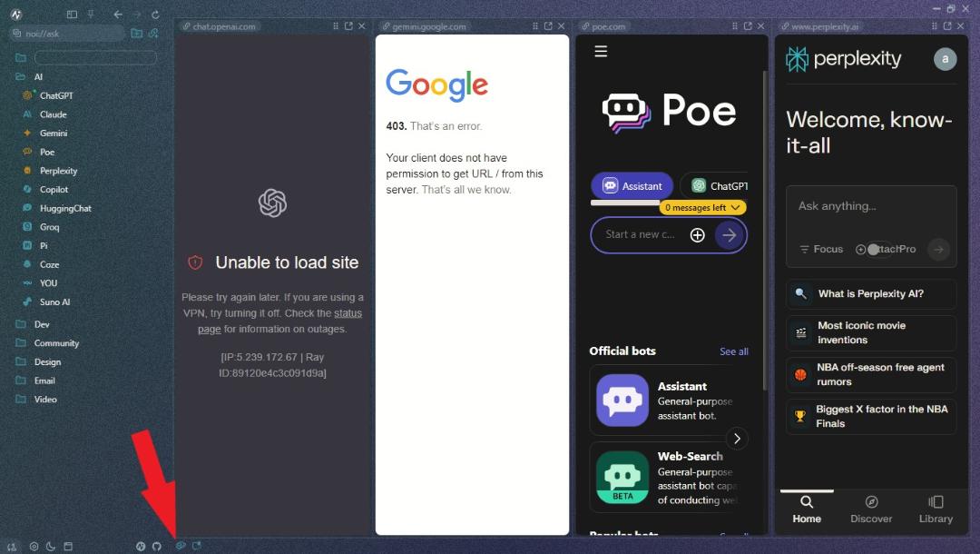
Task: Select the ChatGPT bot chip in Poe
Action: 716,185
